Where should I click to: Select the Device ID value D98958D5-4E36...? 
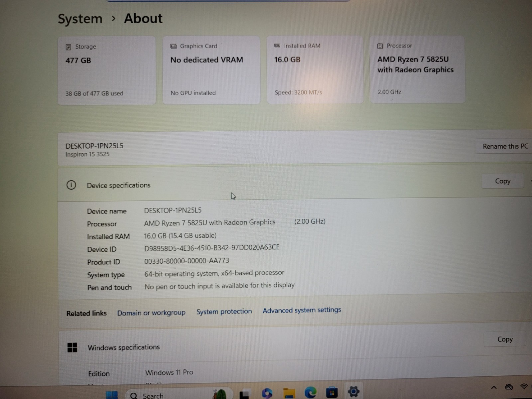click(x=211, y=248)
